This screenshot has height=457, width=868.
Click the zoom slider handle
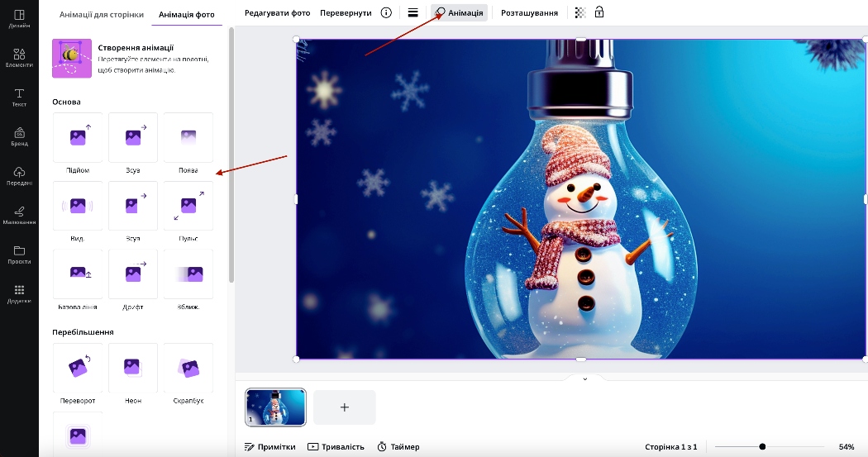coord(762,446)
